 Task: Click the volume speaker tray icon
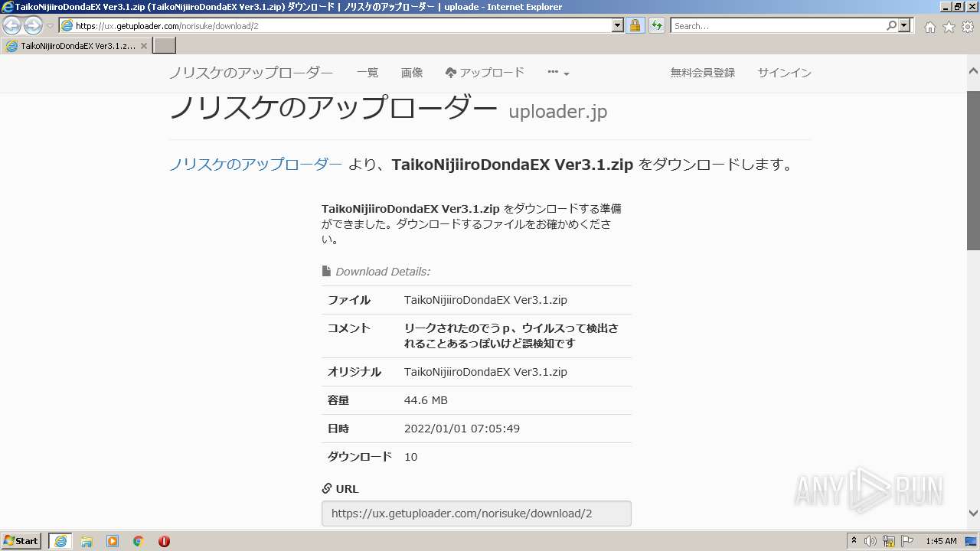coord(871,541)
